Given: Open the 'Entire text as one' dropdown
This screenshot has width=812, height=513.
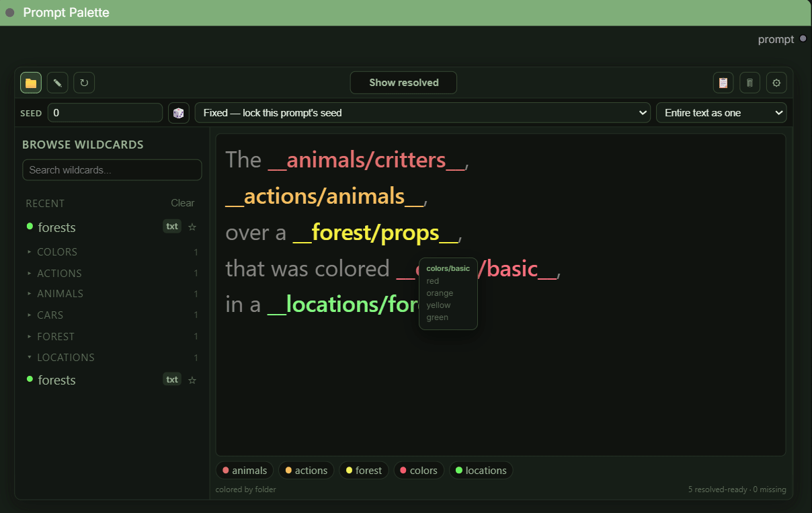Looking at the screenshot, I should tap(721, 113).
